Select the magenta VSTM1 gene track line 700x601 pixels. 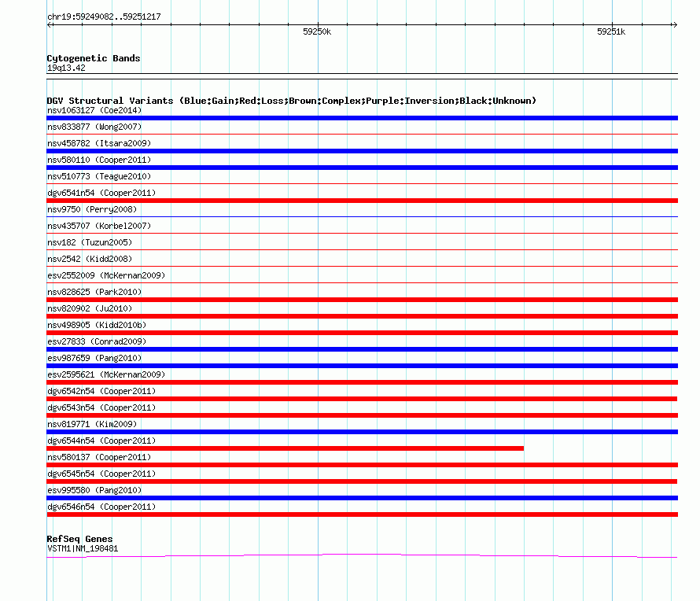click(362, 556)
